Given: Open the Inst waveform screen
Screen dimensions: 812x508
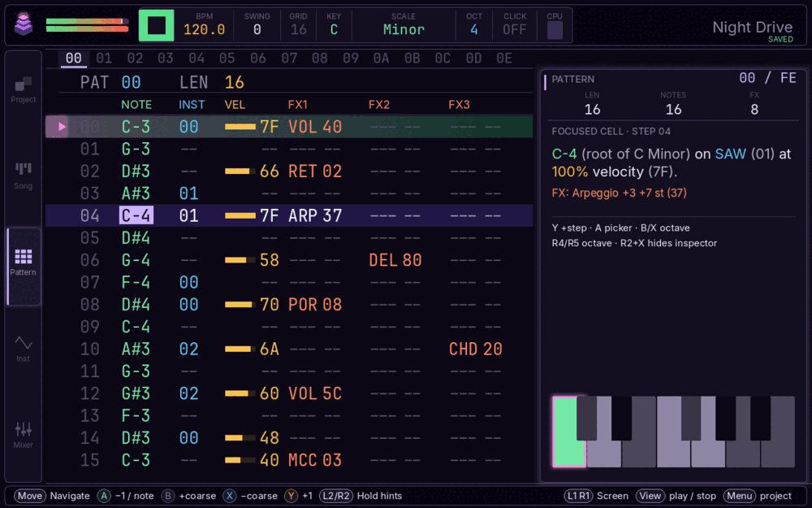Looking at the screenshot, I should (x=24, y=349).
